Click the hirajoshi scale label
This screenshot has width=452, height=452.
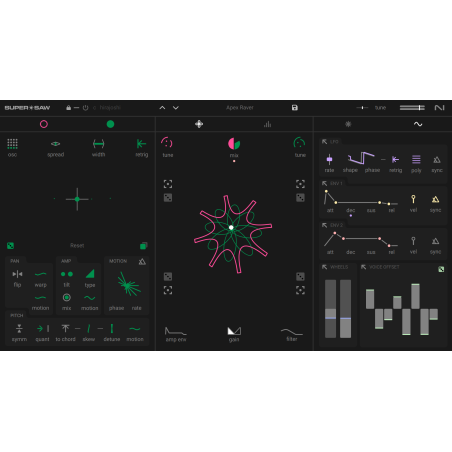[x=110, y=108]
